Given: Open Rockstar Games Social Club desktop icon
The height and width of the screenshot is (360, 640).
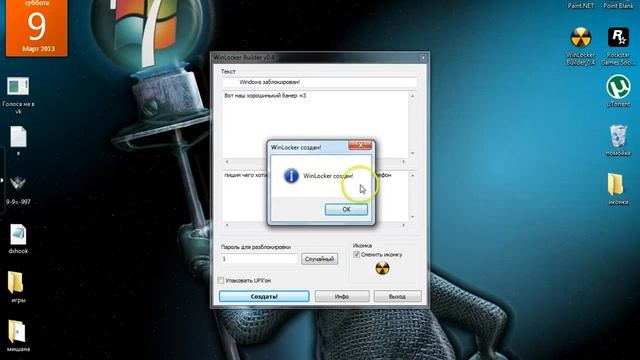Looking at the screenshot, I should pos(618,46).
